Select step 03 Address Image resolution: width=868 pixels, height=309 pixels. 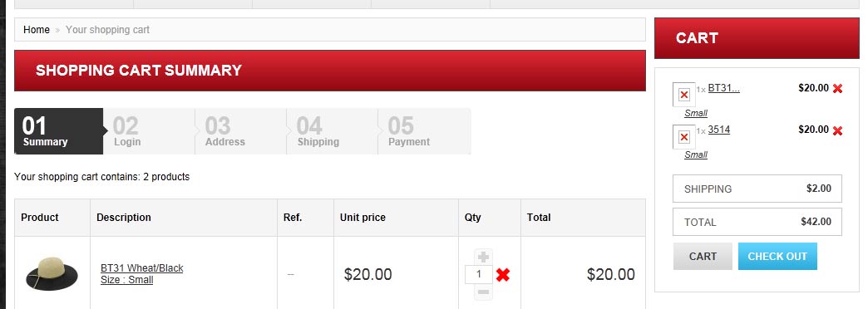[x=241, y=131]
